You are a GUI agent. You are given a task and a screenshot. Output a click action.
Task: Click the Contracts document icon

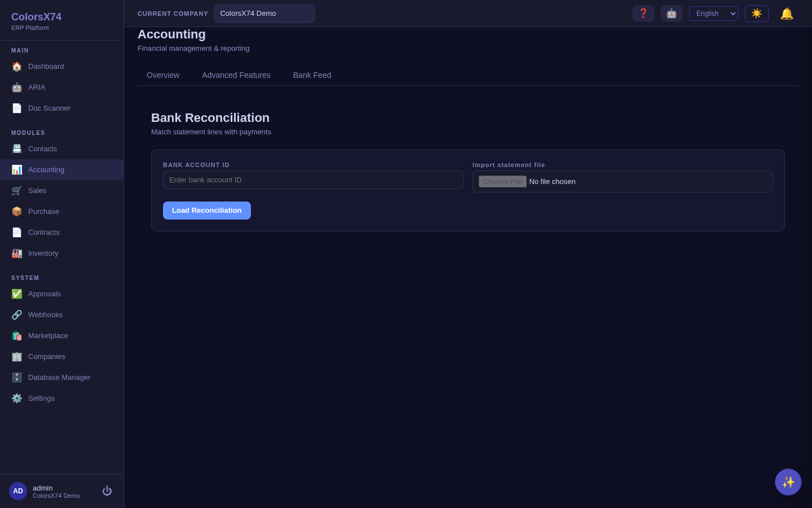pyautogui.click(x=17, y=233)
